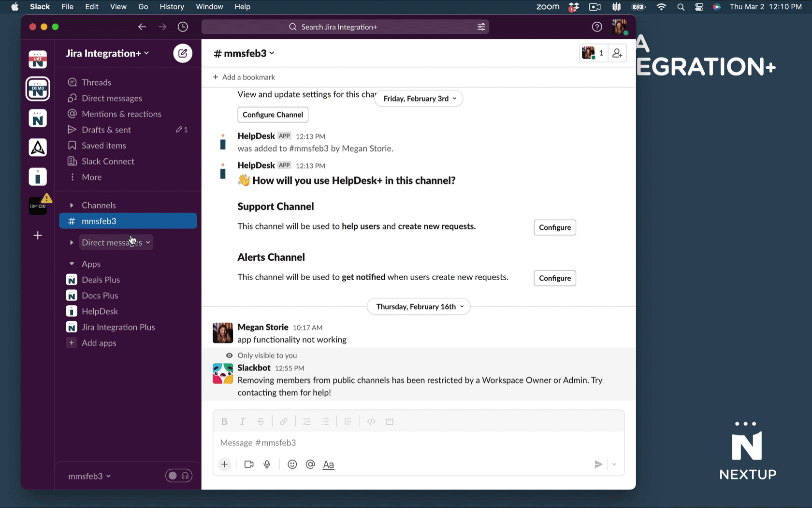Click Add a bookmark

[244, 77]
